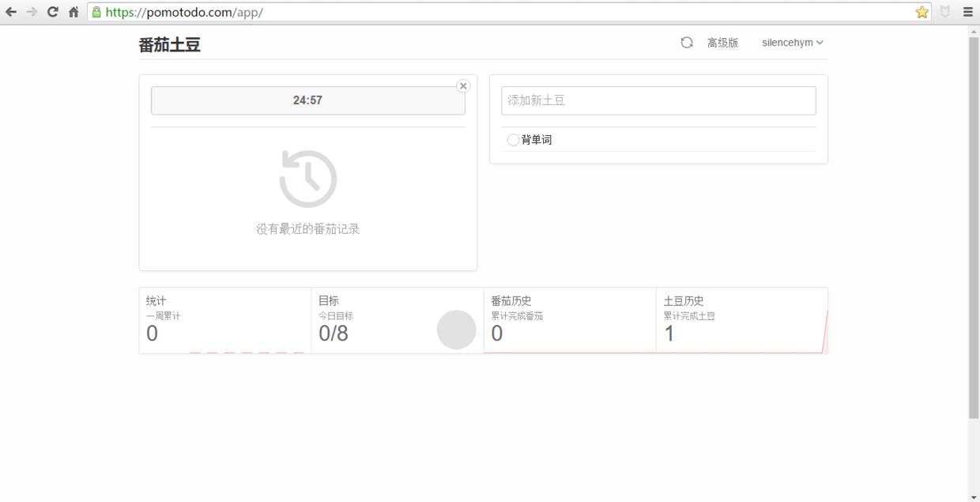Click the 0/8 daily goal progress circle

pos(456,330)
